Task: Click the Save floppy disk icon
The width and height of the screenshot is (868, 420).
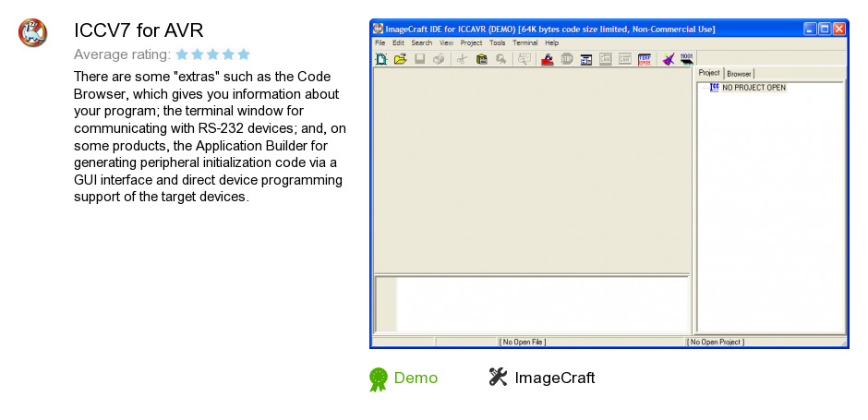Action: 419,59
